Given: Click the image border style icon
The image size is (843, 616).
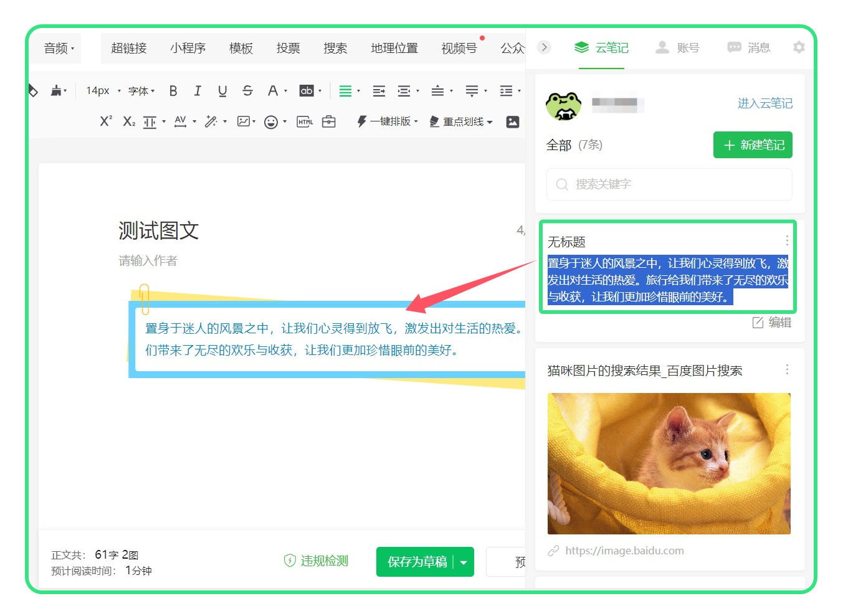Looking at the screenshot, I should click(244, 121).
